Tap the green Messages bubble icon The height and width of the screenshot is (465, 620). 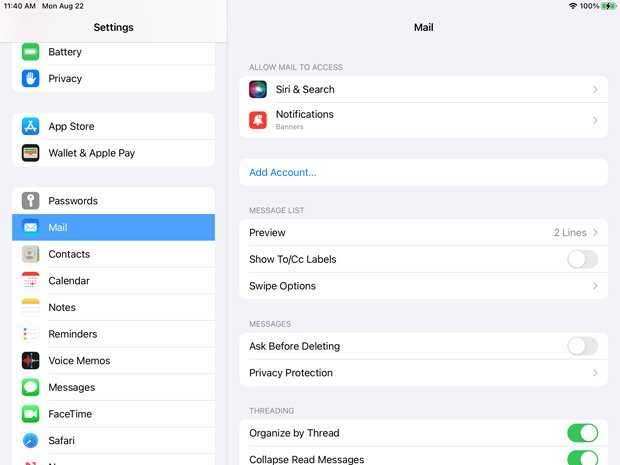coord(30,387)
